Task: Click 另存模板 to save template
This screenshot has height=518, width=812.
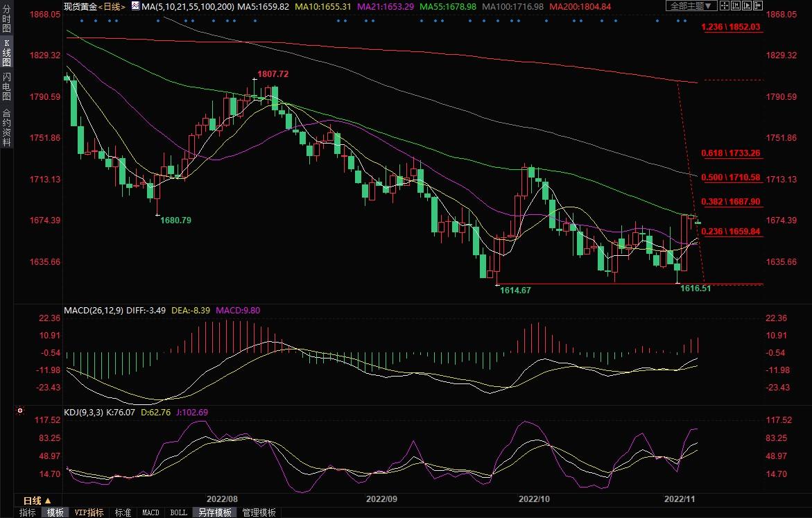Action: [x=214, y=512]
